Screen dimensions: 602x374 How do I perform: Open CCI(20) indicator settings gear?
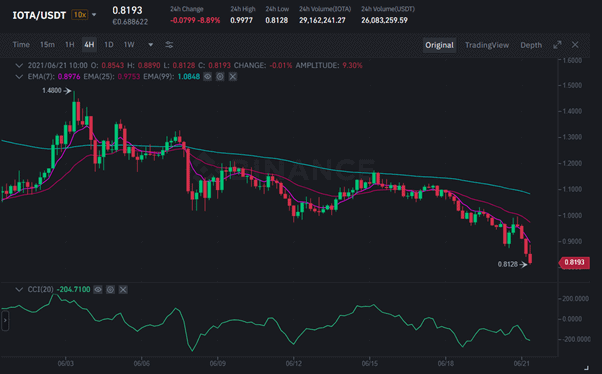point(110,290)
